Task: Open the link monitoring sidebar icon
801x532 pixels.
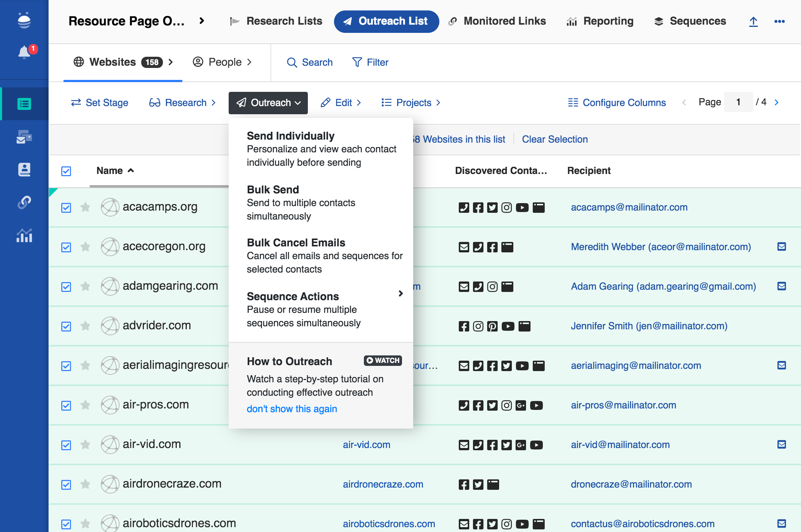Action: coord(24,202)
